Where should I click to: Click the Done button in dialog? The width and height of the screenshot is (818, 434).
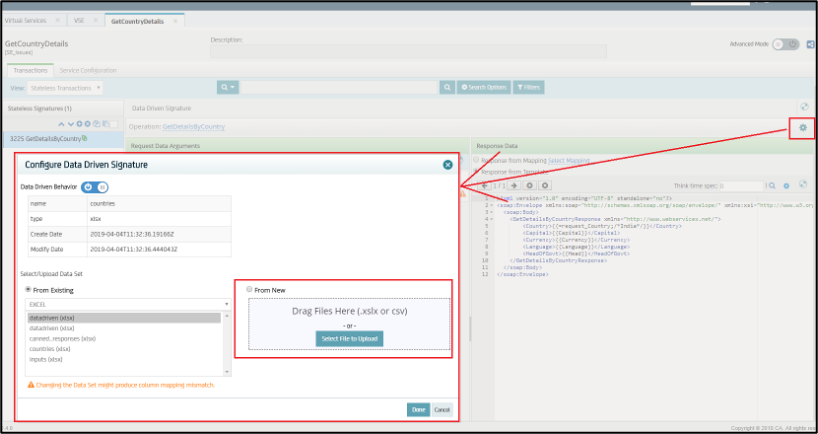coord(417,409)
